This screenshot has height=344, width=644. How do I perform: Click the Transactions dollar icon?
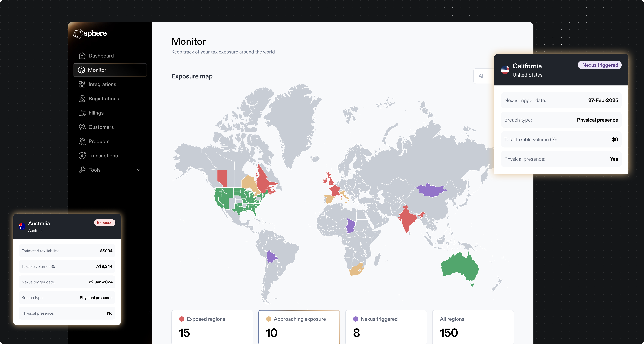point(82,156)
